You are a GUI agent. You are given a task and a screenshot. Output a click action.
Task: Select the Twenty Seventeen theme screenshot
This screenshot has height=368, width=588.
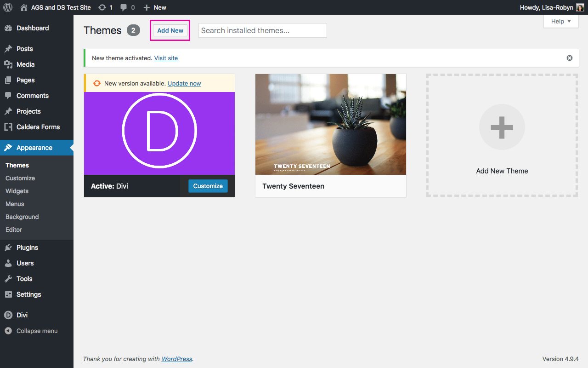(331, 124)
